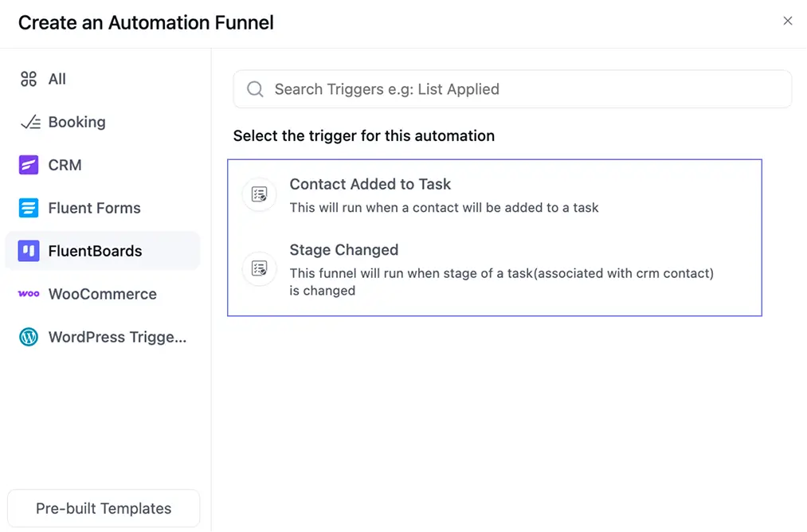
Task: Choose the Contact Added to Task trigger
Action: point(494,195)
